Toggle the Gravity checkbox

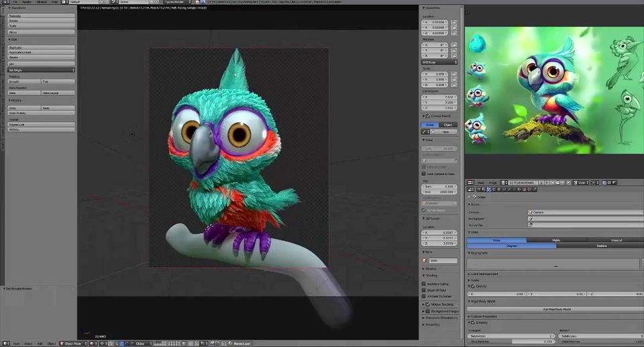pyautogui.click(x=473, y=287)
